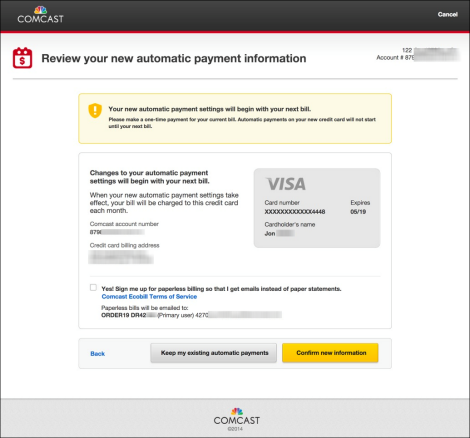The width and height of the screenshot is (470, 438).
Task: Click the Expires label on the card
Action: point(360,203)
